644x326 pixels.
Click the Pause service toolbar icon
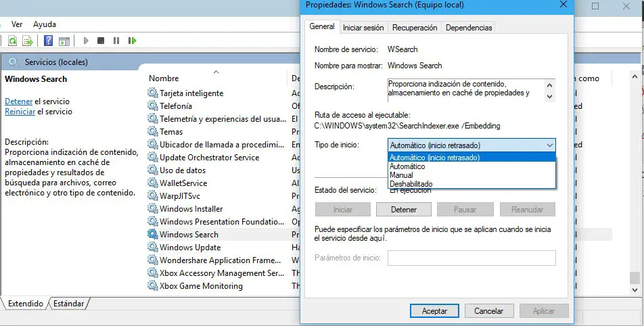pyautogui.click(x=116, y=41)
